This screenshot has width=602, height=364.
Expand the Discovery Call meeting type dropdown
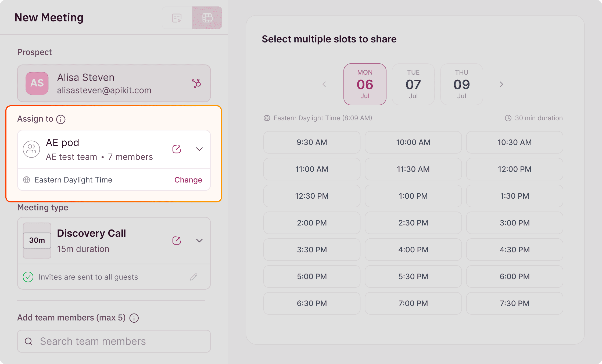[x=199, y=241]
